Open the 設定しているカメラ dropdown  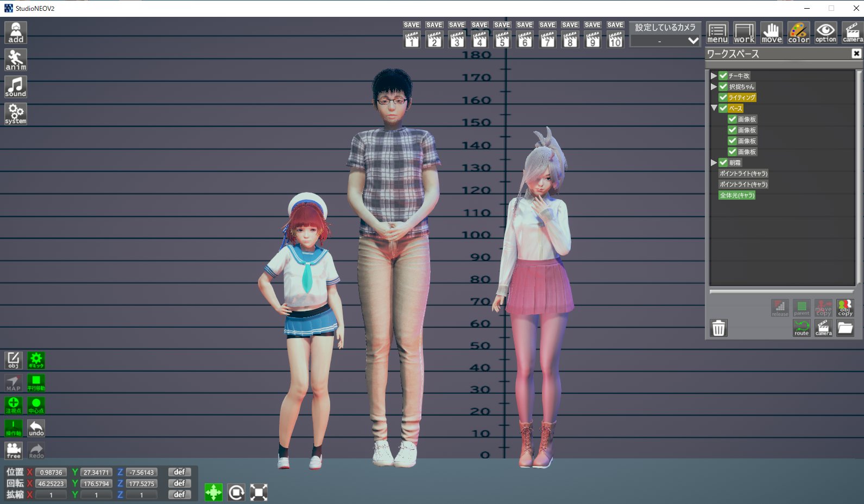665,41
